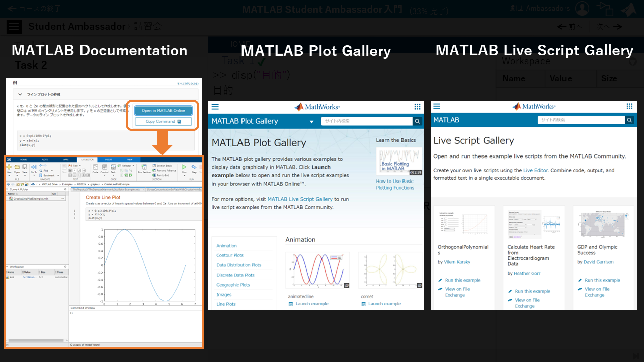Screen dimensions: 644x362
Task: Click green Run icon in MATLAB toolstrip
Action: pos(184,167)
